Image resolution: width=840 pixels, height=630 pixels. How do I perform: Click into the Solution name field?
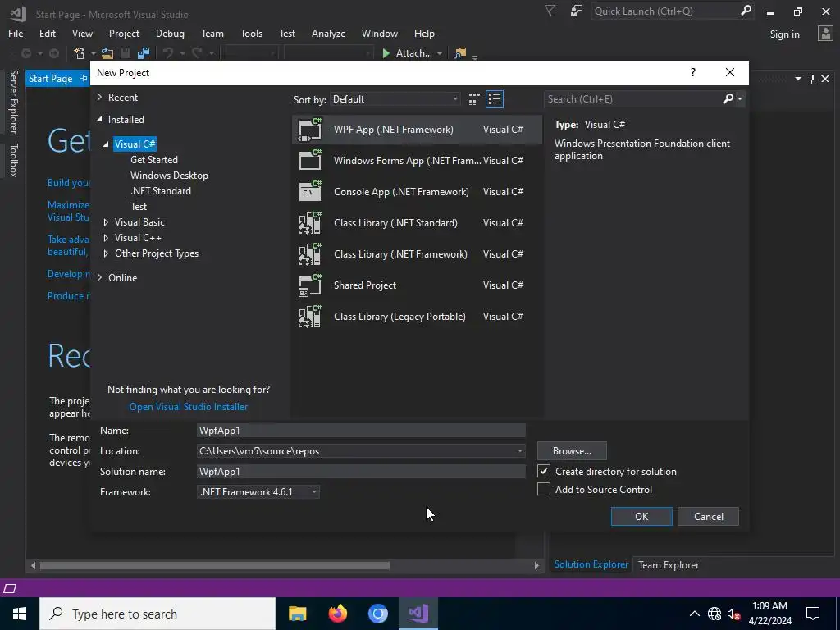[361, 472]
